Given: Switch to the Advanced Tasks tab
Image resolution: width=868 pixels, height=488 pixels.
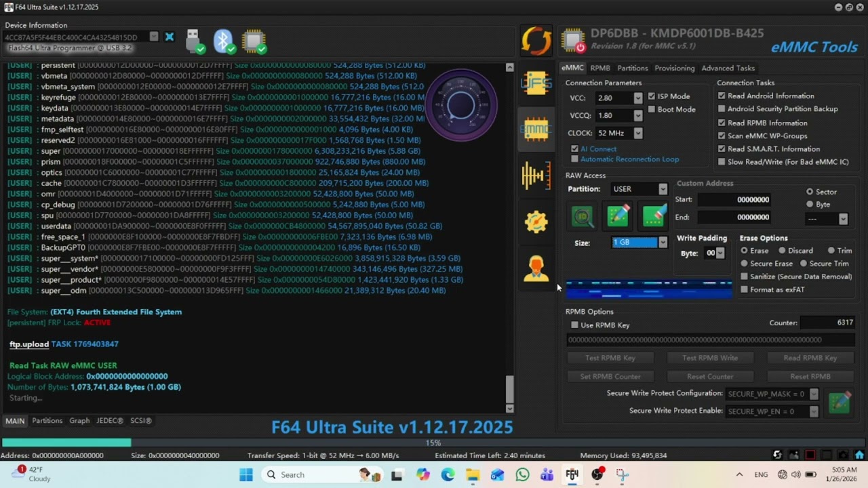Looking at the screenshot, I should [x=728, y=68].
